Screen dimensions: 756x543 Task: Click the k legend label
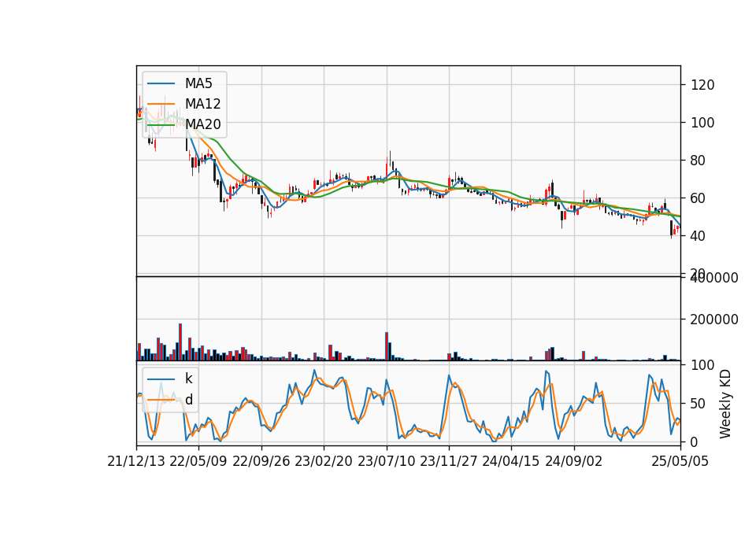pyautogui.click(x=188, y=379)
